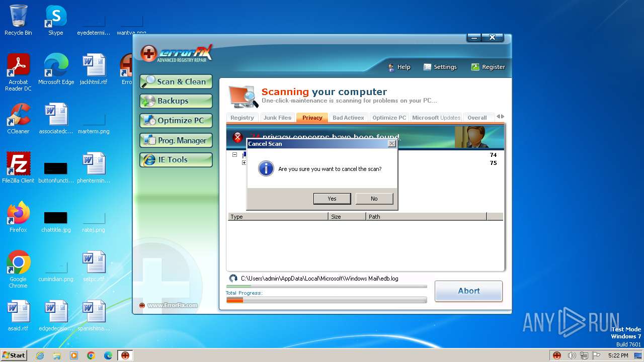Expand the child results tree node
The image size is (644, 362).
(244, 163)
